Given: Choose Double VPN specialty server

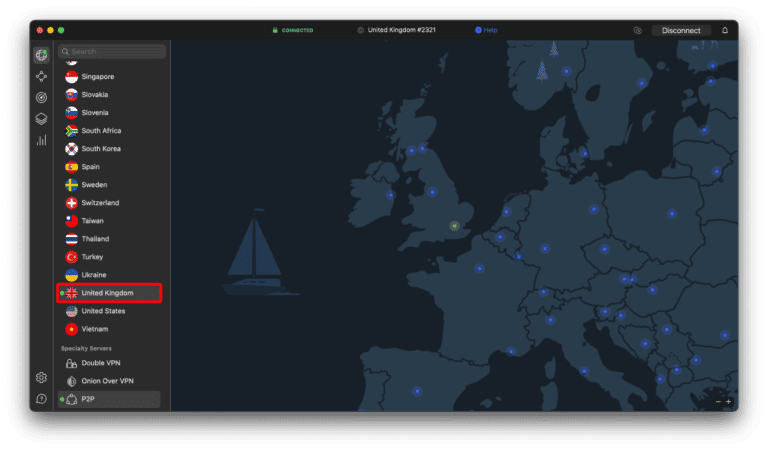Looking at the screenshot, I should tap(100, 363).
